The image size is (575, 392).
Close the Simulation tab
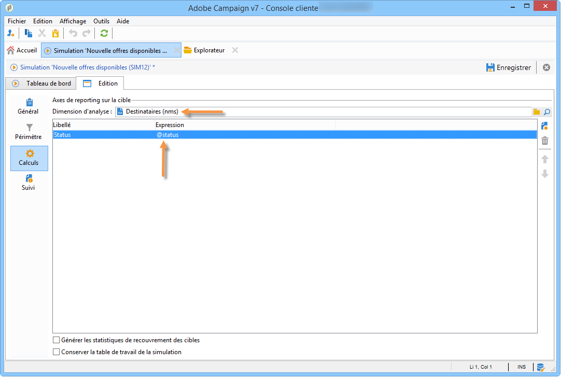[177, 50]
